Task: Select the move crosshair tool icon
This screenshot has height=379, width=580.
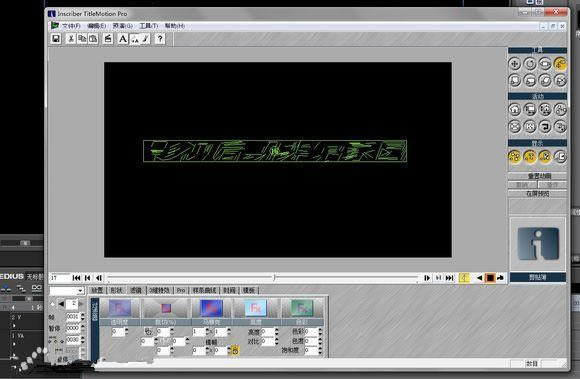Action: click(515, 64)
